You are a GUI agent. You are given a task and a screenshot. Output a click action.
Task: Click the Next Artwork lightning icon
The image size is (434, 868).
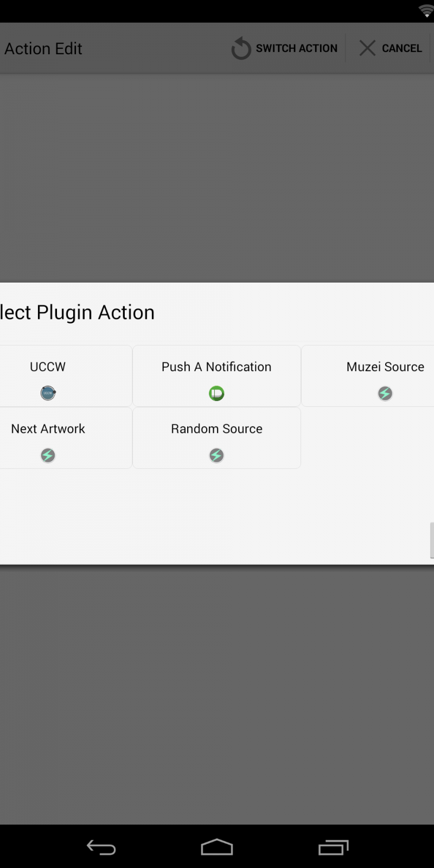coord(48,455)
